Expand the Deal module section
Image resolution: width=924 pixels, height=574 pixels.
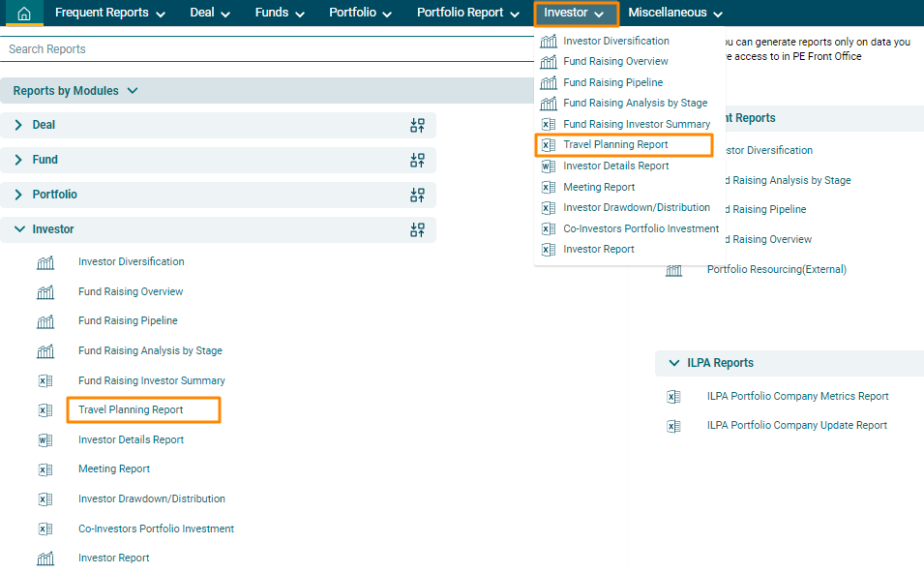click(x=18, y=125)
